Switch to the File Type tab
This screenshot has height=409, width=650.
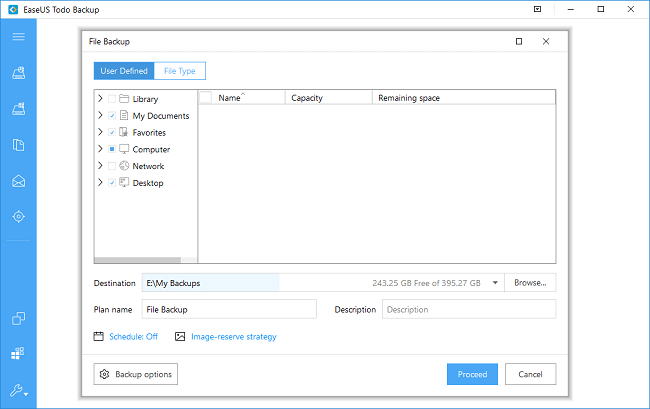(180, 71)
